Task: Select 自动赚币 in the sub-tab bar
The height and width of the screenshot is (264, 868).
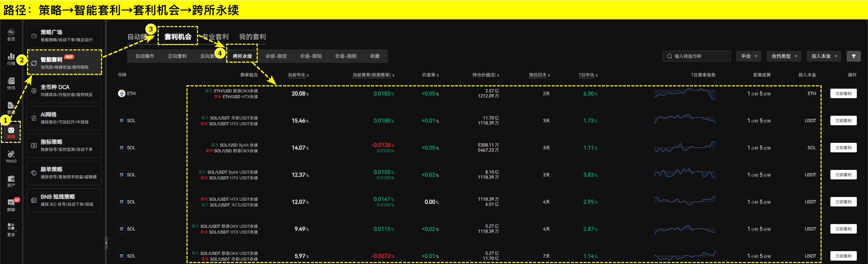Action: [145, 56]
